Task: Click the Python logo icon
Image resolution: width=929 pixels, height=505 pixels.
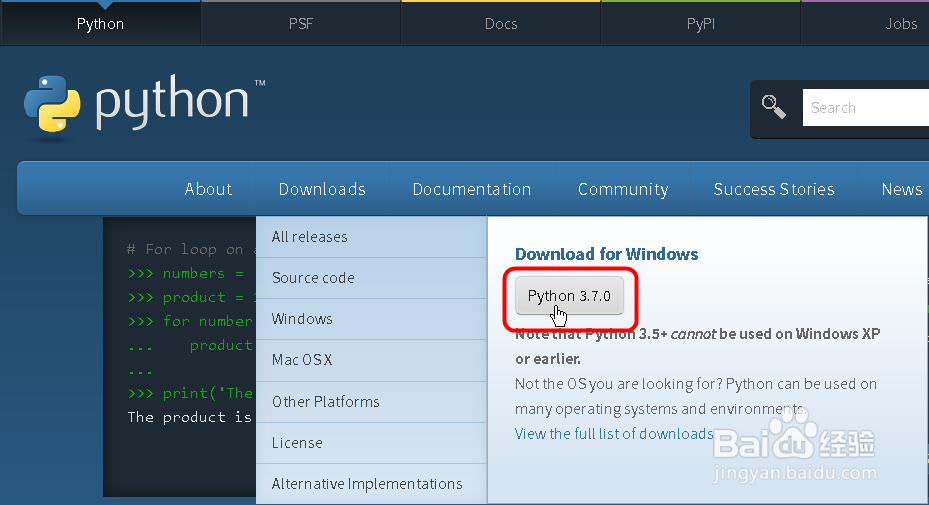Action: coord(52,104)
